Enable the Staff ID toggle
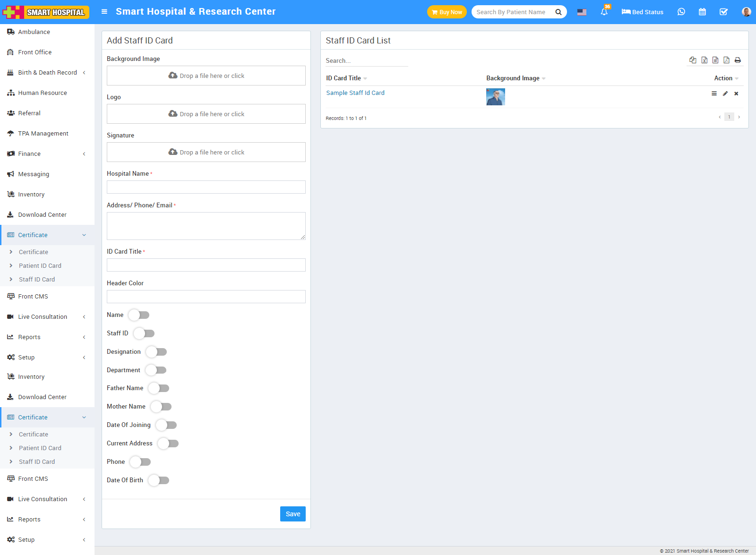The image size is (756, 555). pos(144,333)
